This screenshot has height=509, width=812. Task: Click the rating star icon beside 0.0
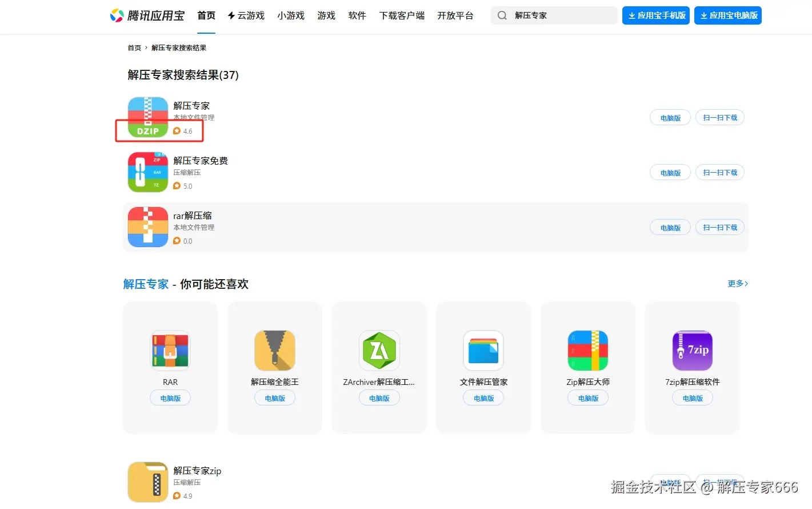coord(177,241)
